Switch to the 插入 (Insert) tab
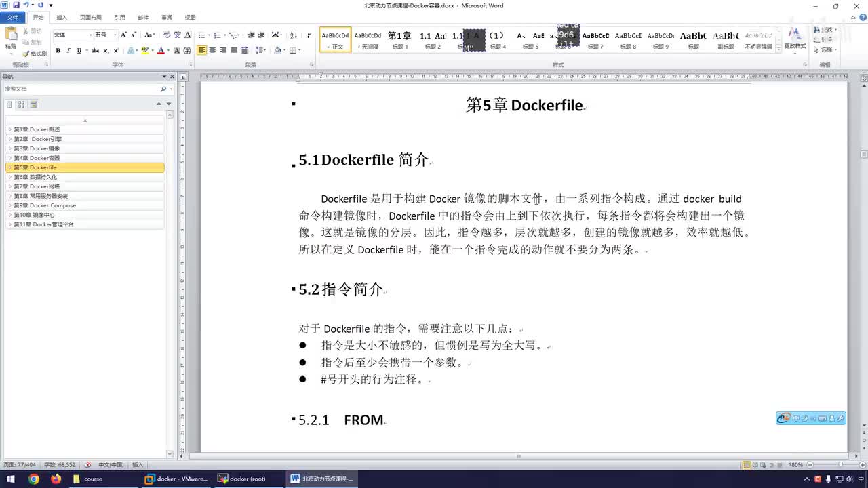 [62, 18]
